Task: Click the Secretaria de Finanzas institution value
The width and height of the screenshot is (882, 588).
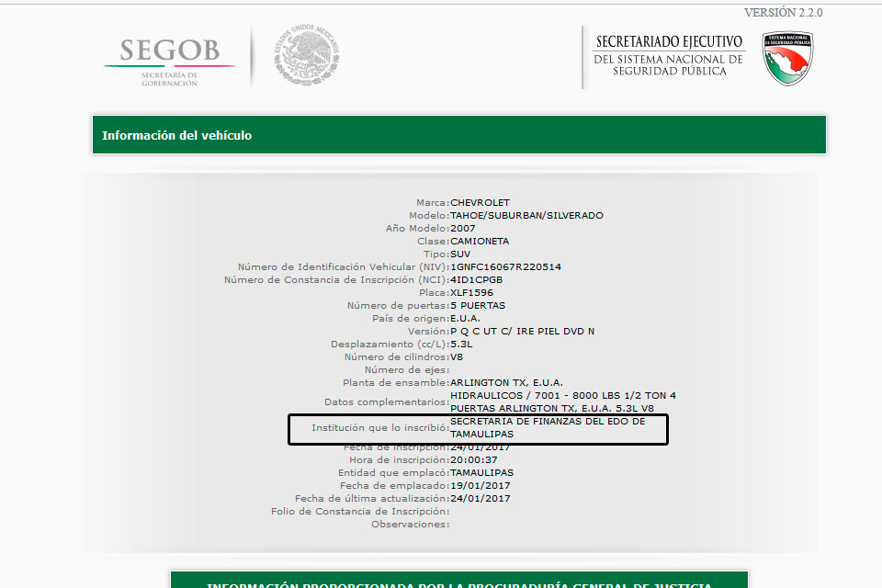Action: click(x=548, y=427)
